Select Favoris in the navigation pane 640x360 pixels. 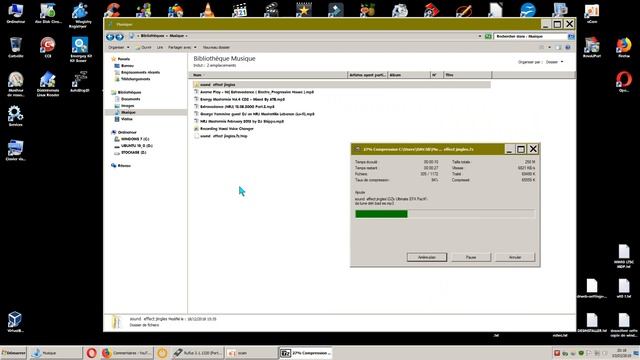coord(123,59)
